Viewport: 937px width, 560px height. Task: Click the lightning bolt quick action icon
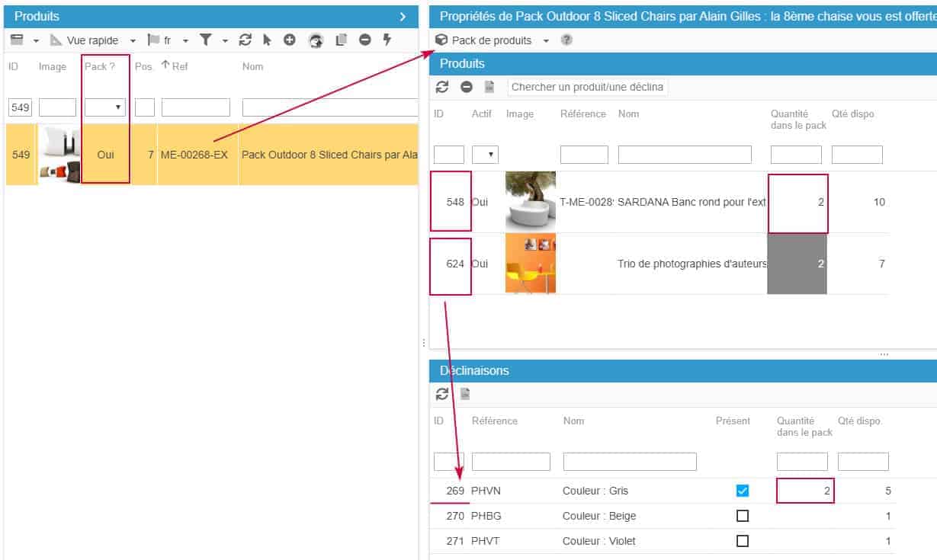tap(387, 40)
